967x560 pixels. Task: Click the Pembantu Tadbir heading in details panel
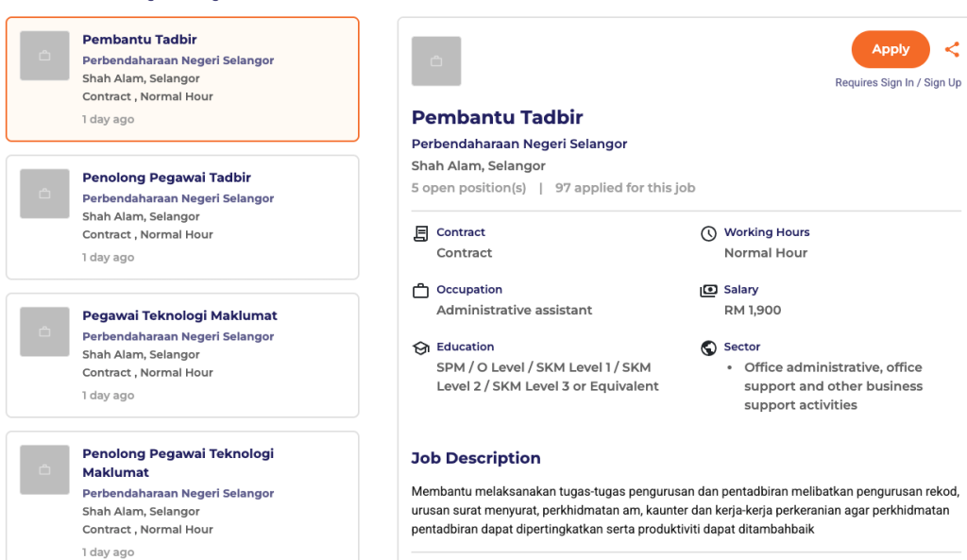point(497,118)
